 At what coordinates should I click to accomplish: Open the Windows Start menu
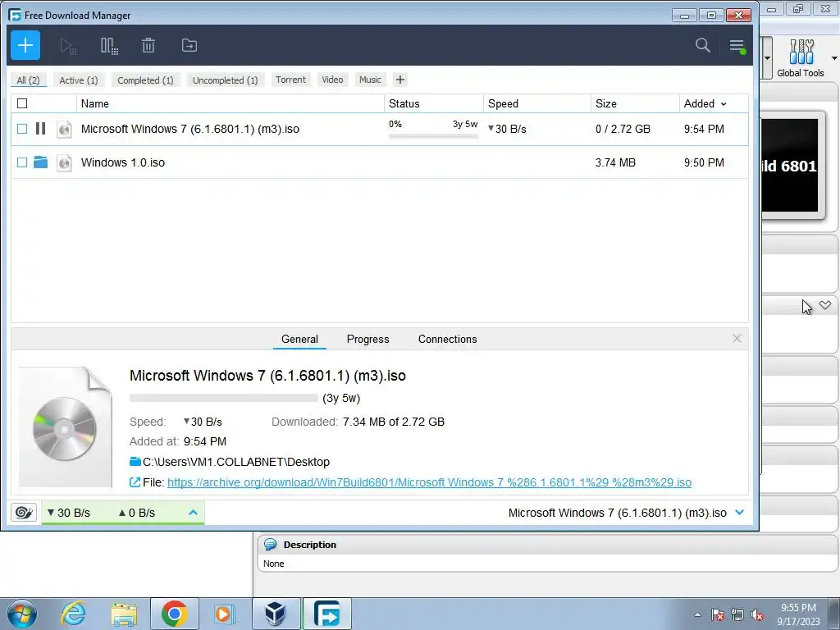tap(21, 614)
